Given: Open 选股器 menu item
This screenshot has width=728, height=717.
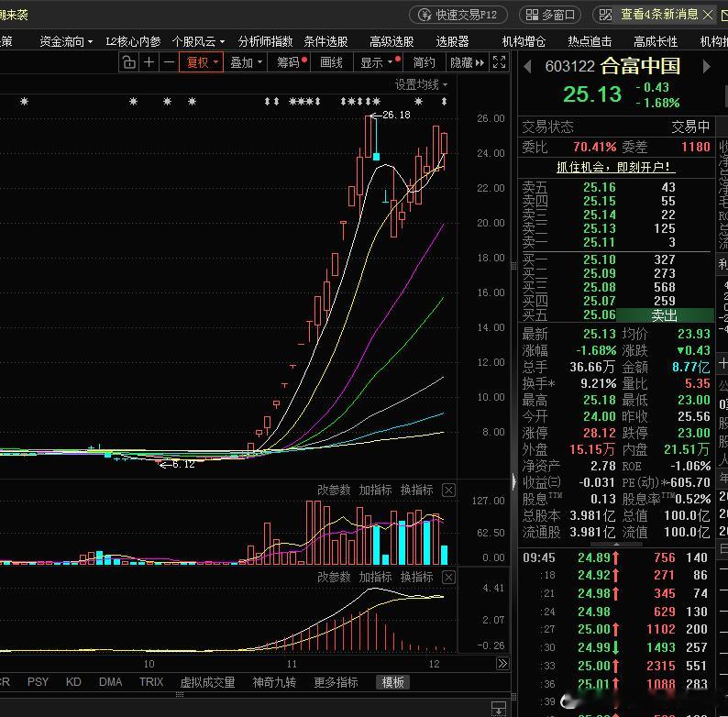Looking at the screenshot, I should [452, 42].
